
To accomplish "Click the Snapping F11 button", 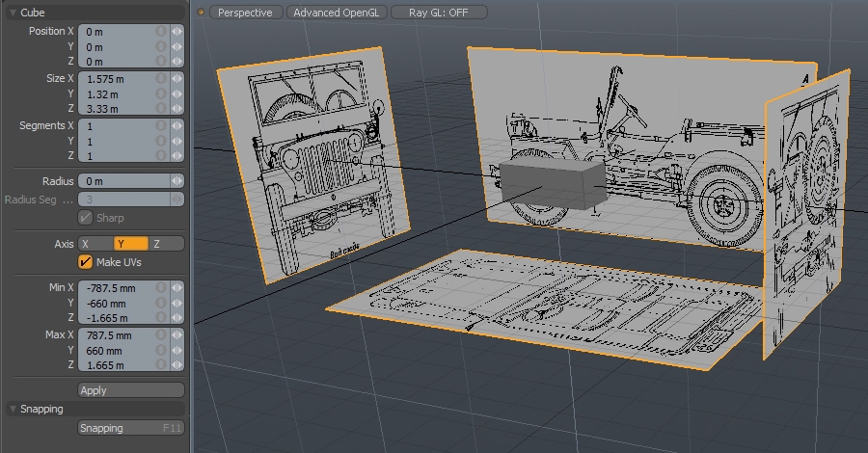I will click(130, 428).
